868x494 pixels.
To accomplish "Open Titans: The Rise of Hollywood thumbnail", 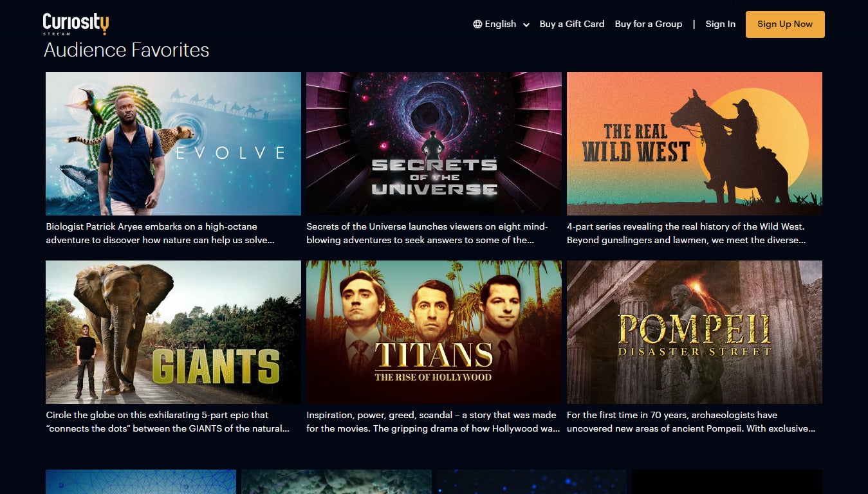I will tap(434, 332).
